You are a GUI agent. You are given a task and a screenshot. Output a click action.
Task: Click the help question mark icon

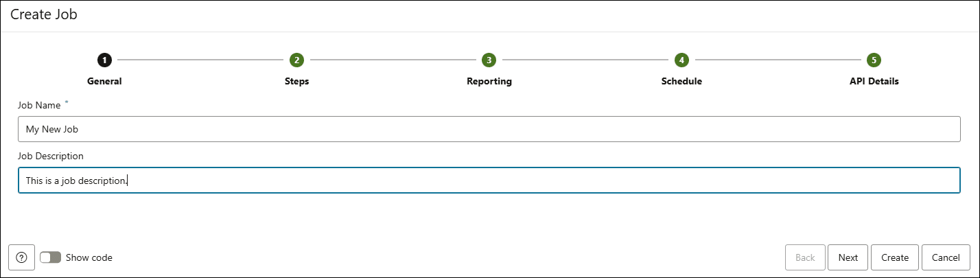coord(22,257)
